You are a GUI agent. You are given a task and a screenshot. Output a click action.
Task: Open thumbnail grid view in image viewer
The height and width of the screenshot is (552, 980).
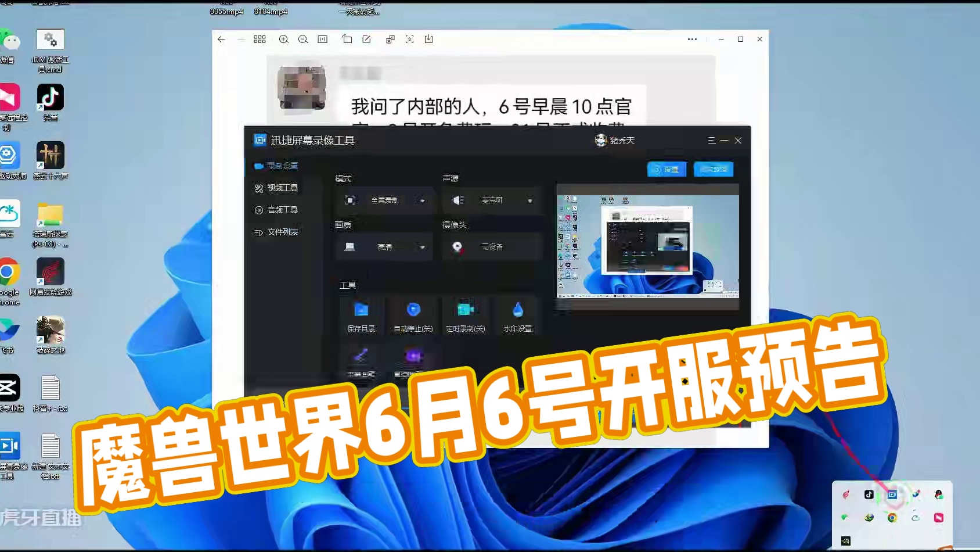(260, 40)
